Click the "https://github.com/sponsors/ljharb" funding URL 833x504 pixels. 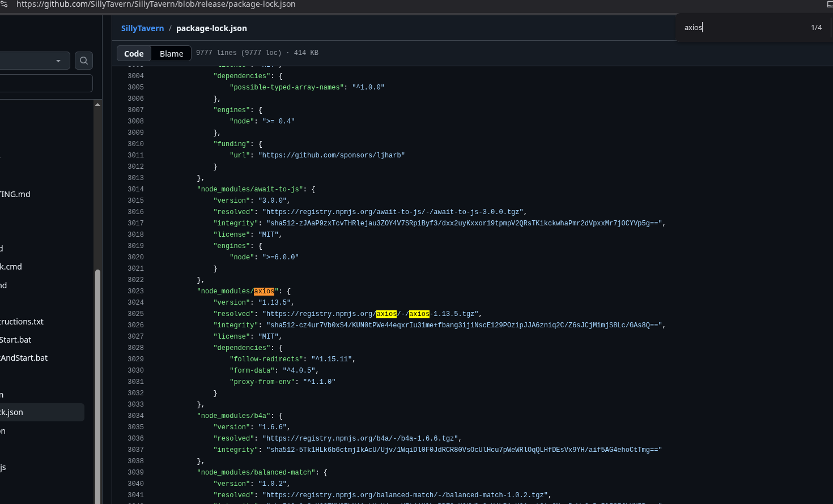[331, 155]
